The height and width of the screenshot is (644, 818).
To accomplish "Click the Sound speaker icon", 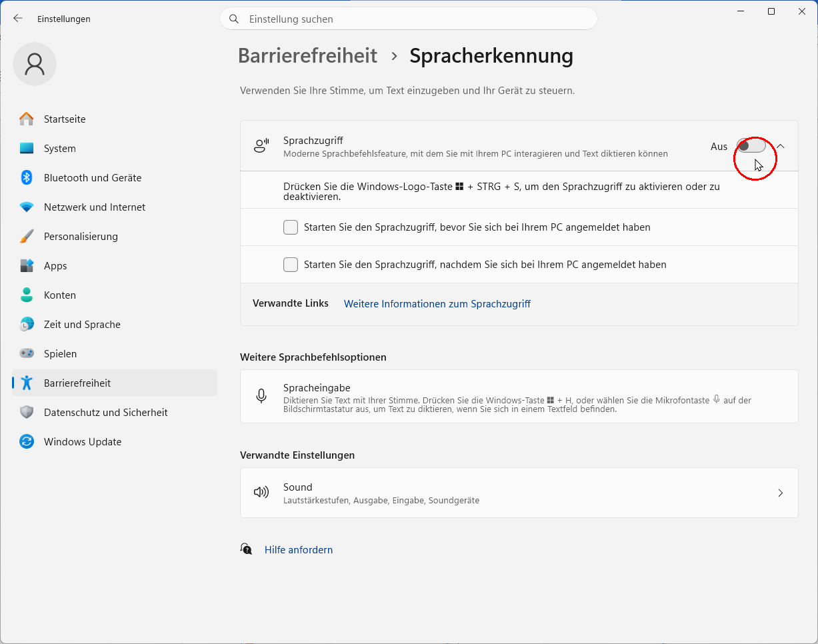I will pyautogui.click(x=261, y=493).
